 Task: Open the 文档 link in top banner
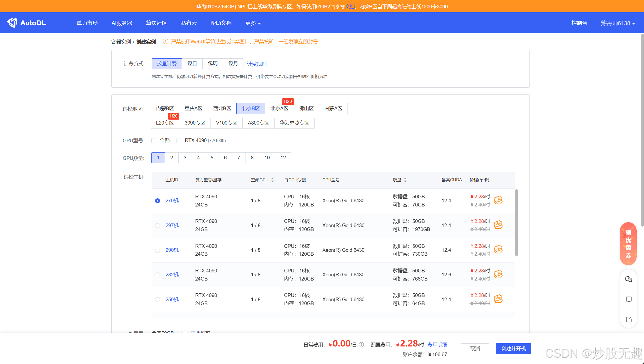point(350,7)
